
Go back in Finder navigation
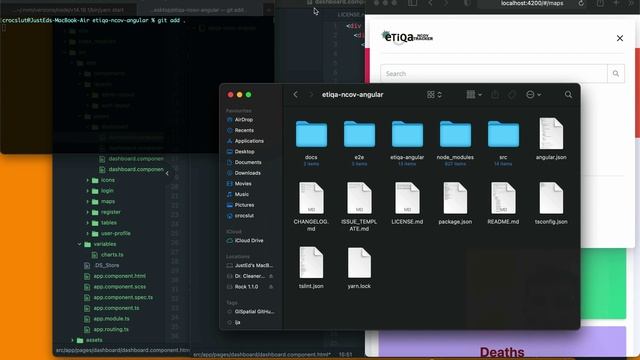(x=296, y=95)
